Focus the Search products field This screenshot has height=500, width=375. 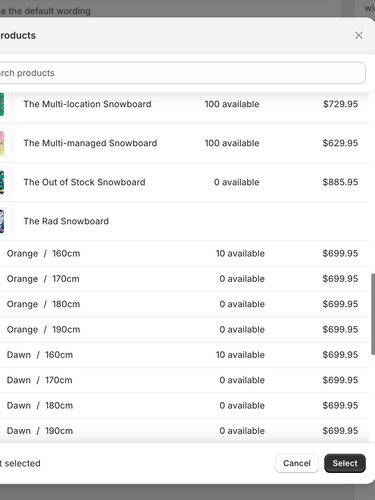click(182, 73)
